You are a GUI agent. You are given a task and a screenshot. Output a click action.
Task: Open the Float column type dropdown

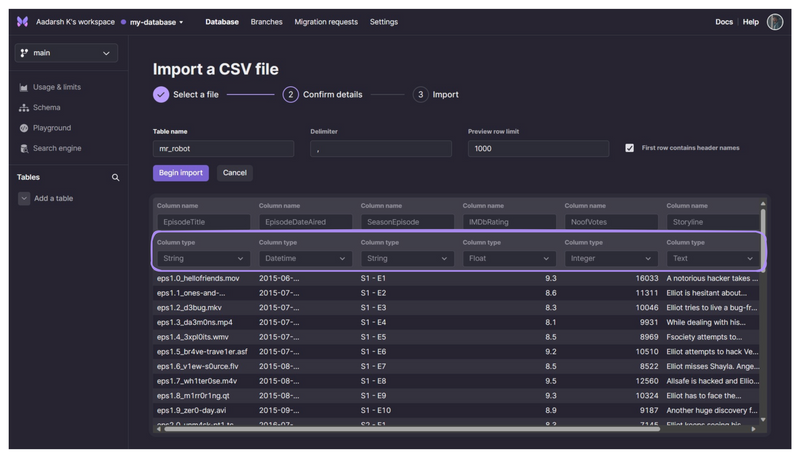click(x=509, y=259)
